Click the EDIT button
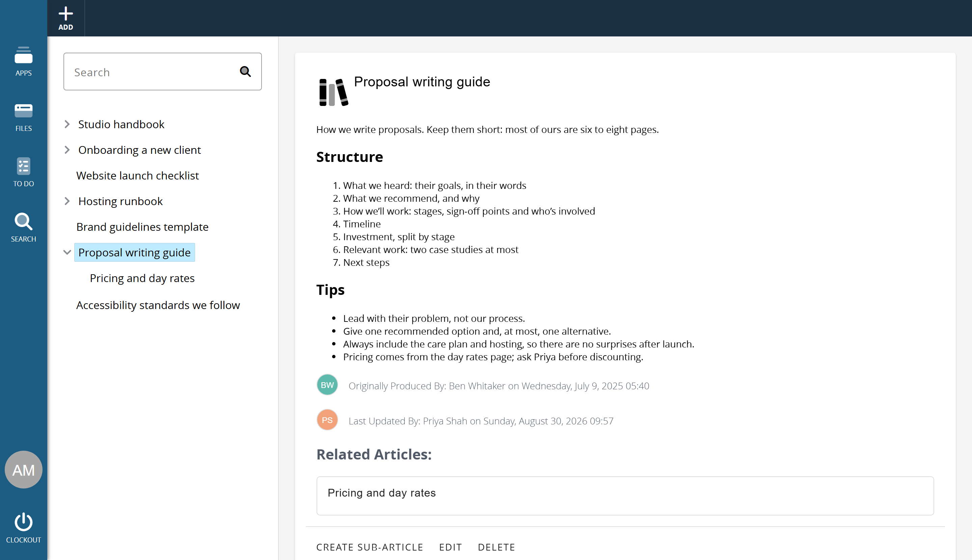 tap(450, 547)
